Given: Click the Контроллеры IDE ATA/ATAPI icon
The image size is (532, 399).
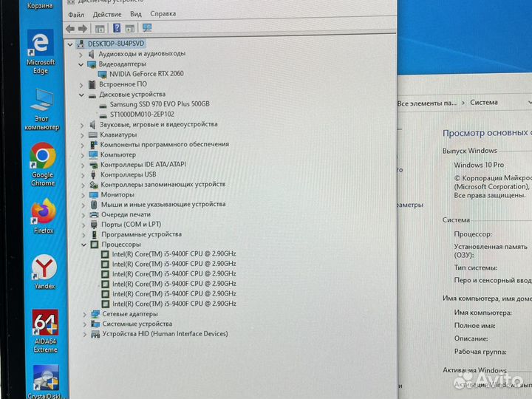Looking at the screenshot, I should pyautogui.click(x=93, y=165).
